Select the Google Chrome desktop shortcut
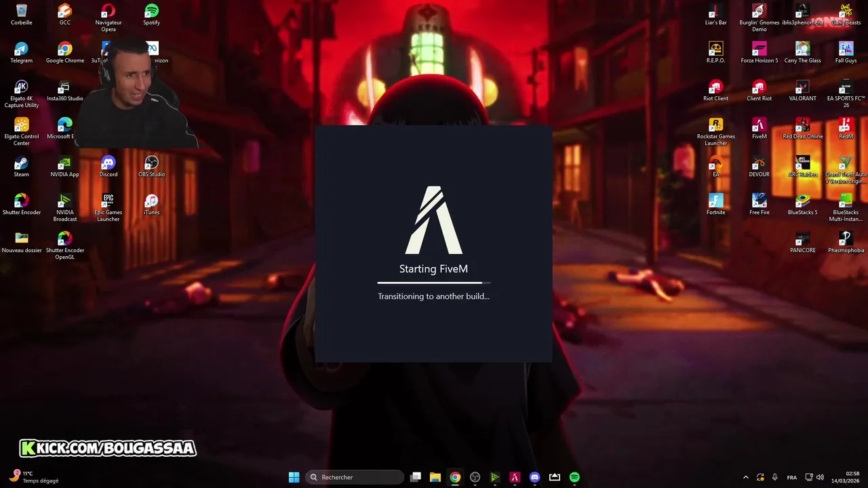 [65, 53]
